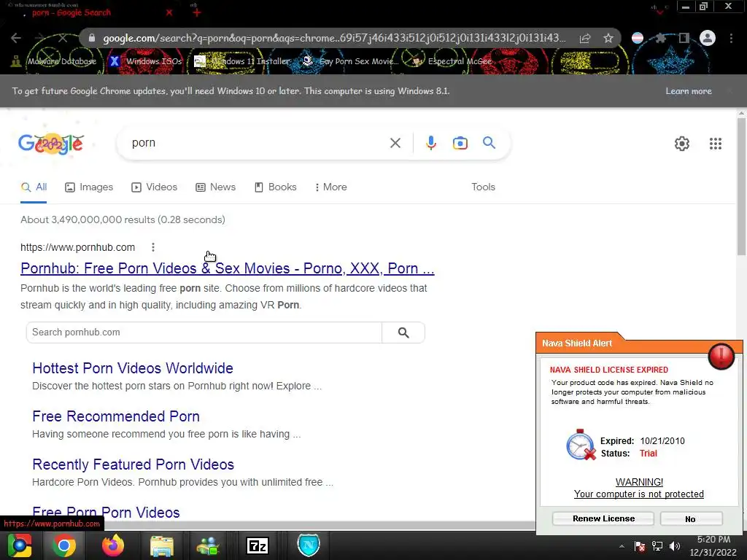Click the Your computer is not protected warning
Screen dimensions: 747x560
click(638, 494)
